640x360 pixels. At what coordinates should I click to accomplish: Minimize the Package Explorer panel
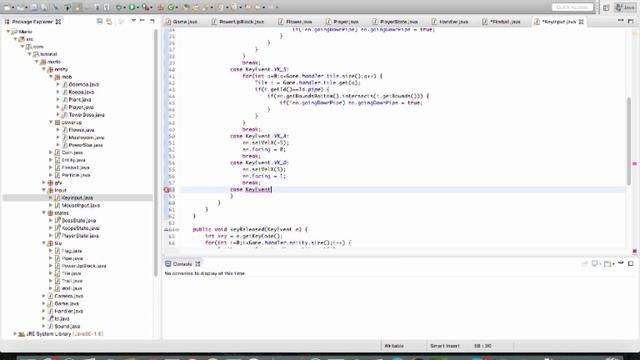(142, 21)
